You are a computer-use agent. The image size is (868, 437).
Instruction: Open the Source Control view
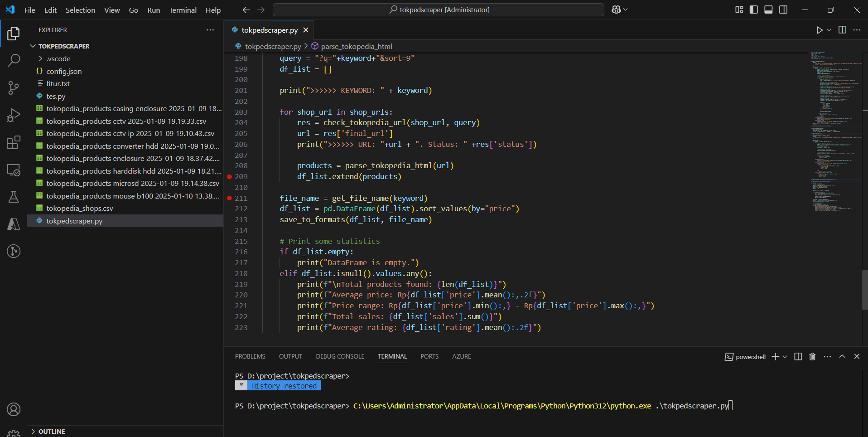(x=14, y=88)
